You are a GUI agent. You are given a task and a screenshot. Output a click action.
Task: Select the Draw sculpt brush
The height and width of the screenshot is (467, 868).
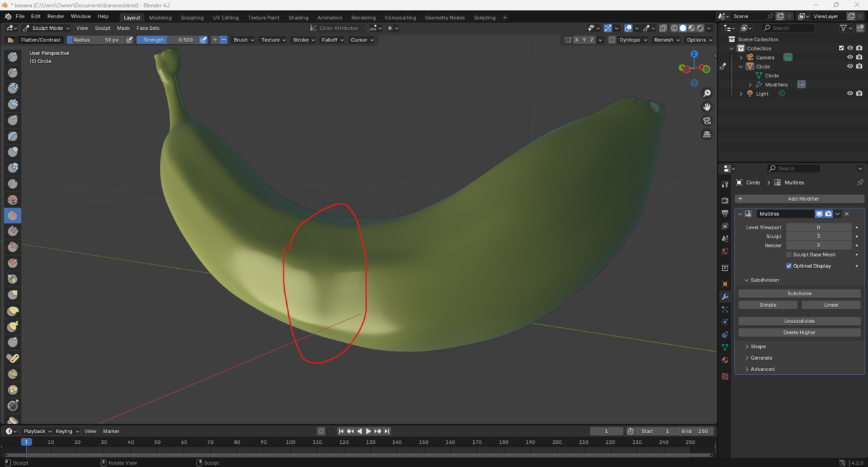point(13,56)
